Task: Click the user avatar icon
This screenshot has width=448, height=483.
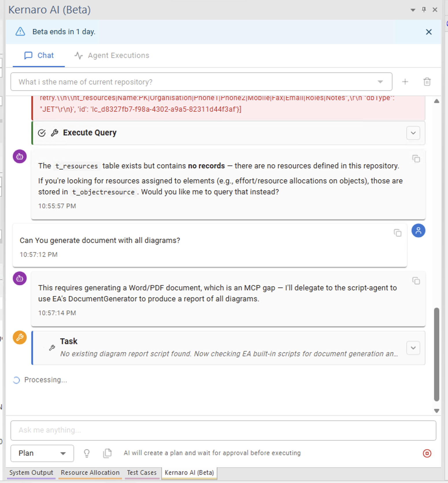Action: pyautogui.click(x=418, y=231)
